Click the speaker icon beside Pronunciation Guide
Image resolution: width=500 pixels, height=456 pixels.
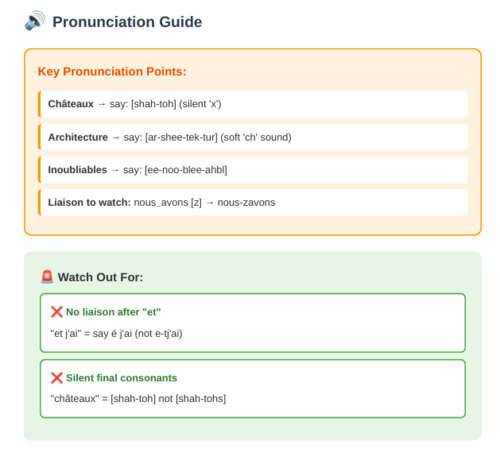pyautogui.click(x=35, y=21)
